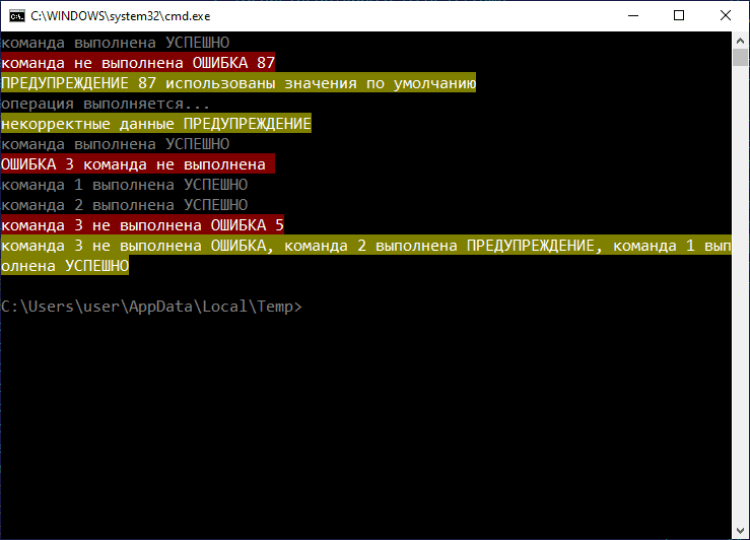Screen dimensions: 750x540
Task: Click the 'операция выполняется...' line
Action: click(x=106, y=104)
